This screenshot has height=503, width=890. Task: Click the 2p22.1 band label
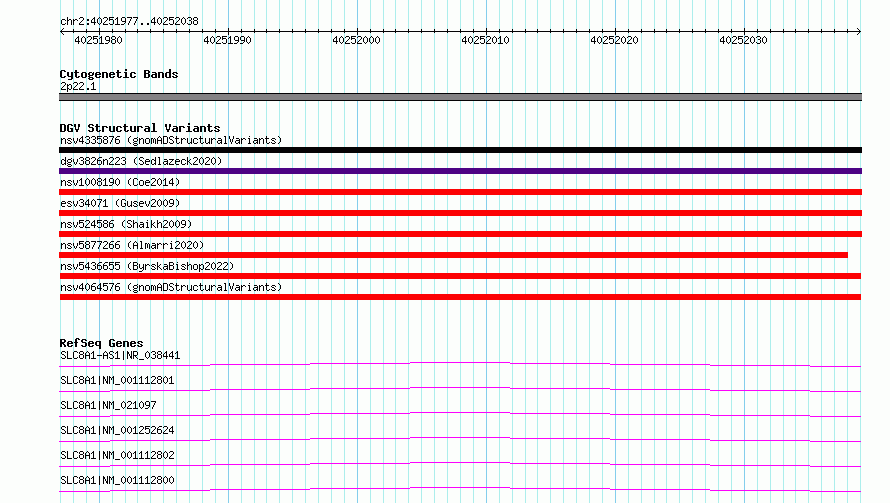point(78,86)
